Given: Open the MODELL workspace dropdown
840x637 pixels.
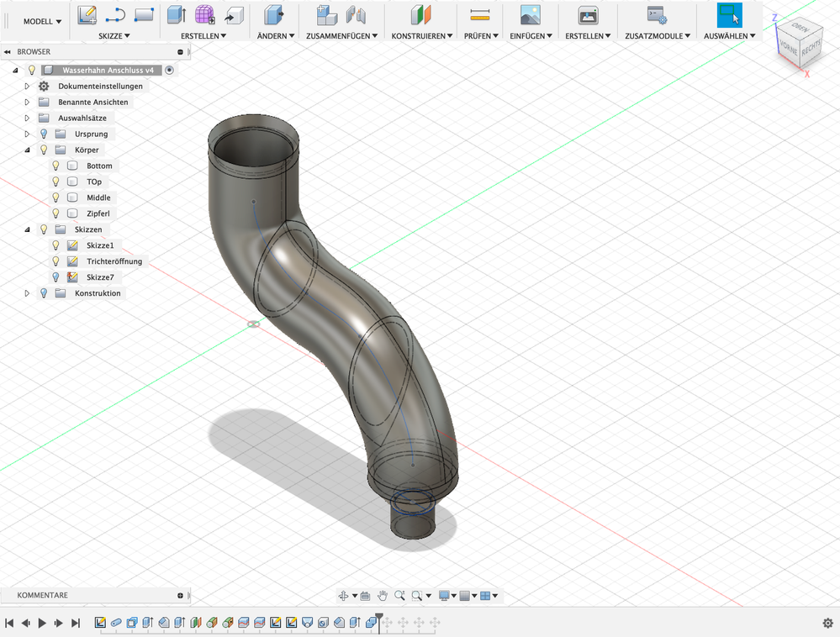Looking at the screenshot, I should 42,21.
